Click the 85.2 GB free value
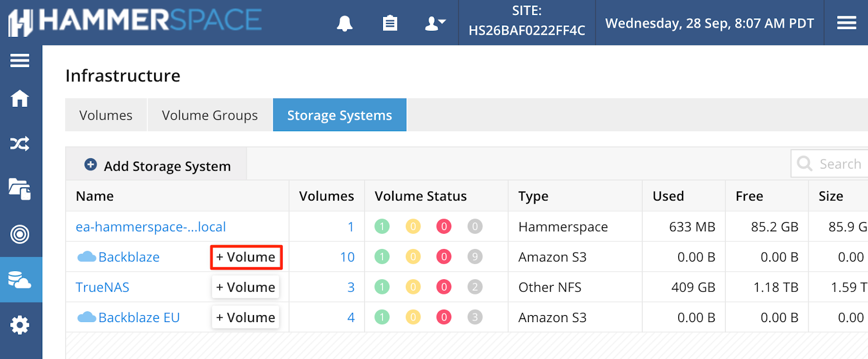 [x=775, y=227]
